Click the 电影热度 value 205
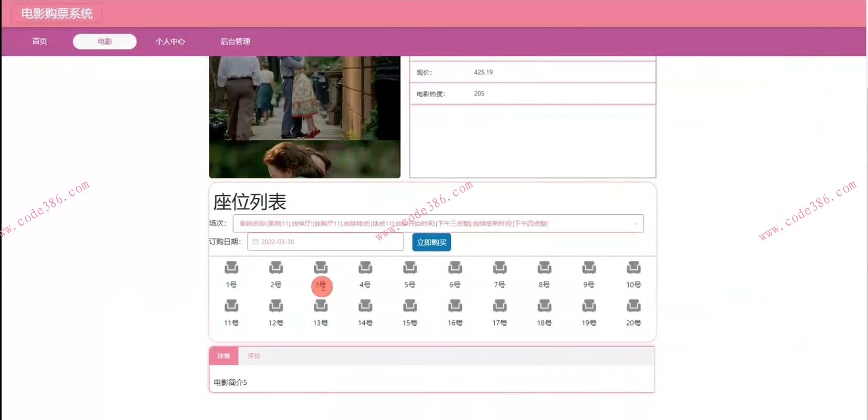The image size is (868, 420). click(479, 93)
